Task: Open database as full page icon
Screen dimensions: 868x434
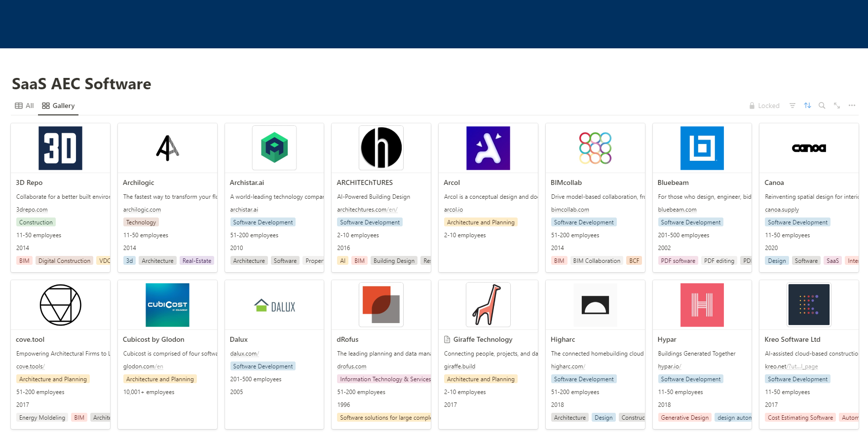Action: click(837, 106)
